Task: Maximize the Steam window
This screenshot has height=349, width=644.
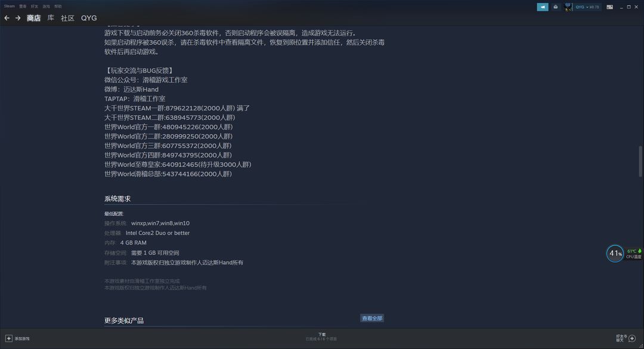Action: click(628, 7)
